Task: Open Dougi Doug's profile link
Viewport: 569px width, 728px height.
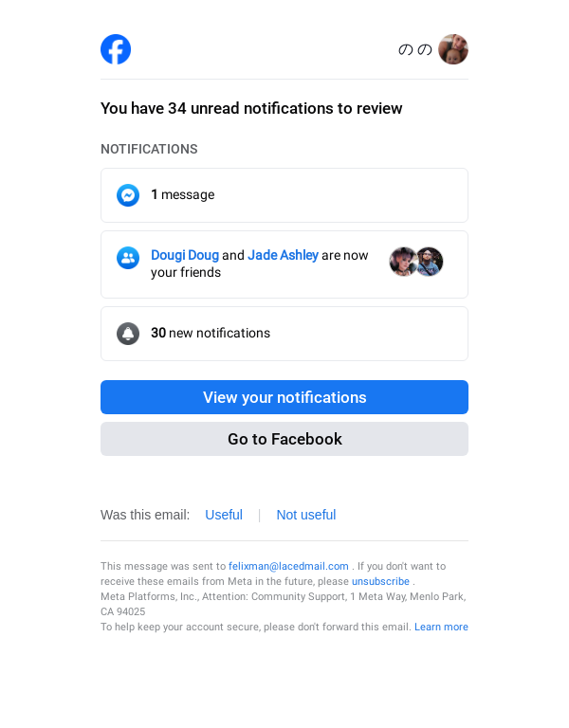Action: pos(184,255)
